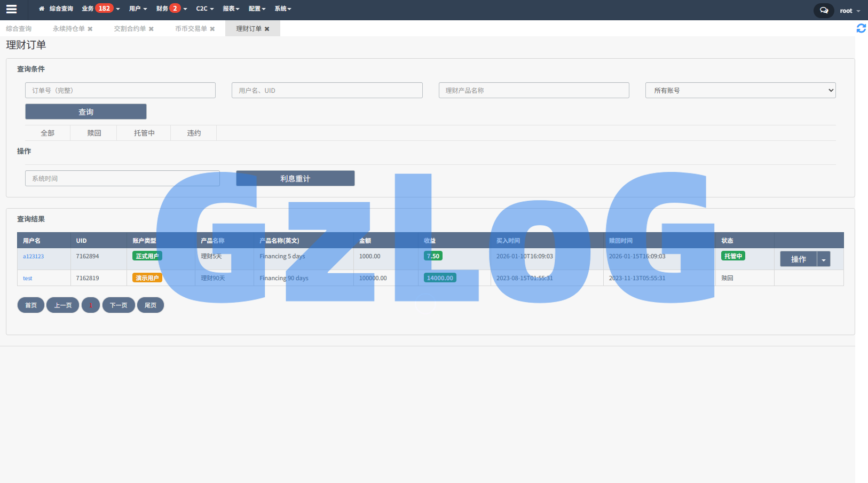Close the 永续持仓单 tab

point(90,29)
